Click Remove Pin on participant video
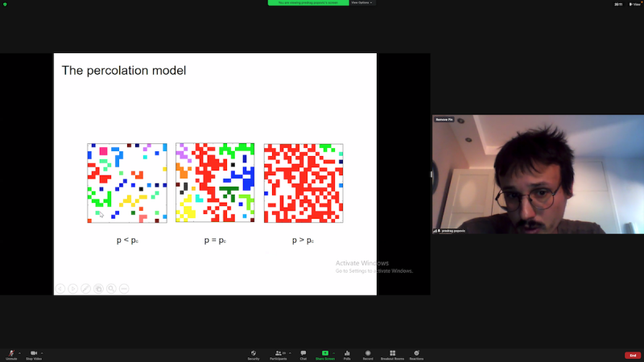644x362 pixels. pyautogui.click(x=444, y=119)
